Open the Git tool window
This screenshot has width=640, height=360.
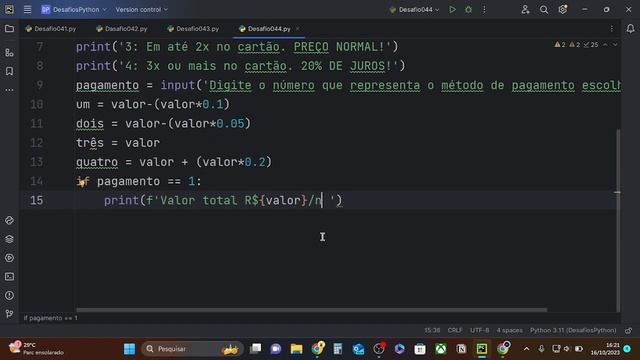tap(9, 313)
